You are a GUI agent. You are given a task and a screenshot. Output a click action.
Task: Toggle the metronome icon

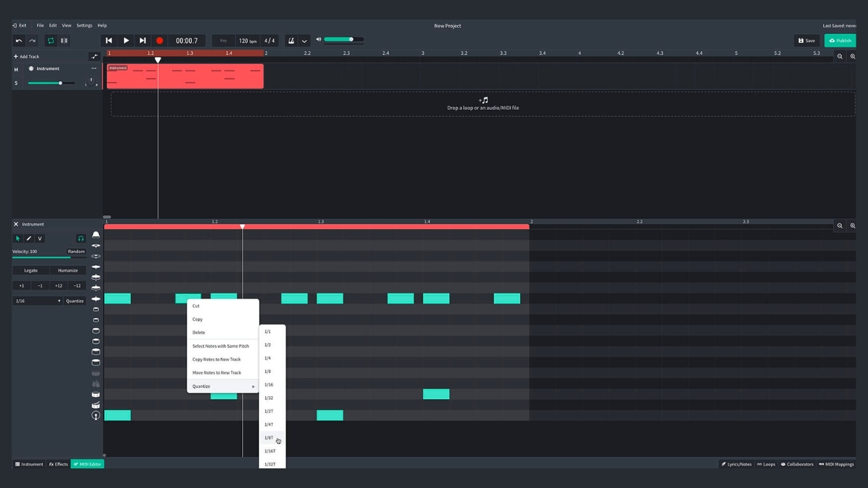coord(292,41)
